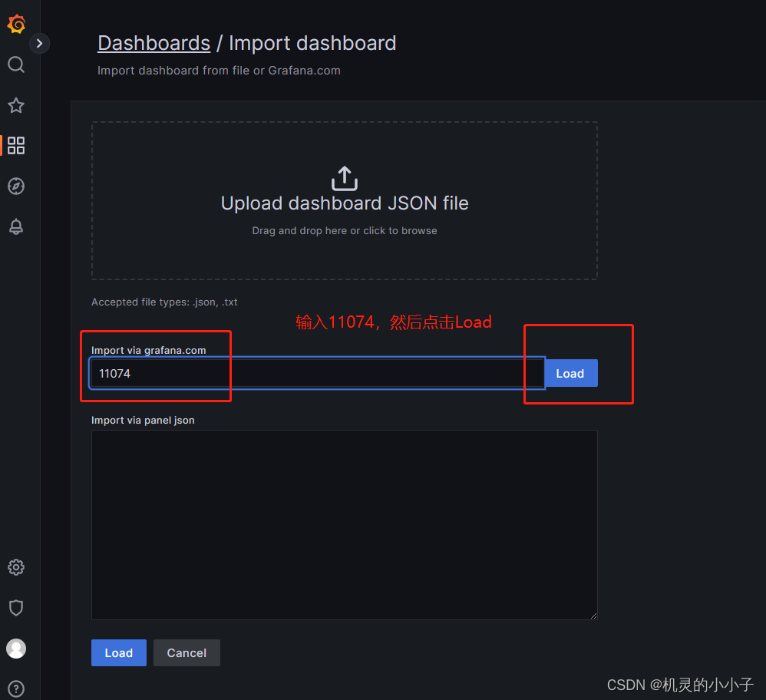Click the Accepted file types: .json, .txt text

click(164, 302)
